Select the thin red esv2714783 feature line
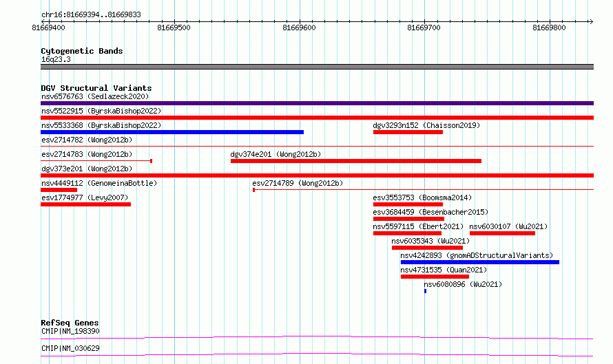The width and height of the screenshot is (613, 364). (x=96, y=161)
